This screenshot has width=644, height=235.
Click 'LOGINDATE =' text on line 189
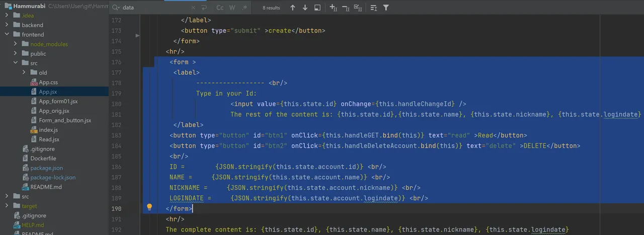[x=190, y=198]
